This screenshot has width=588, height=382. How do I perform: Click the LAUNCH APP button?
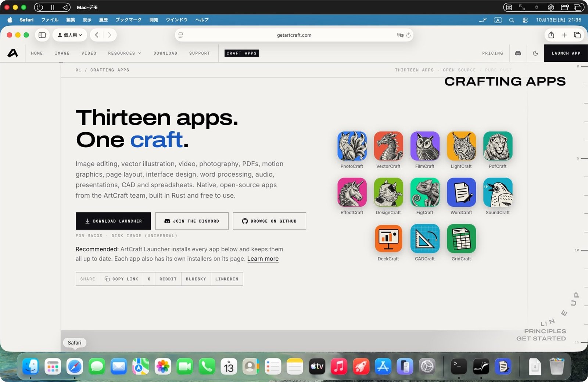tap(566, 53)
